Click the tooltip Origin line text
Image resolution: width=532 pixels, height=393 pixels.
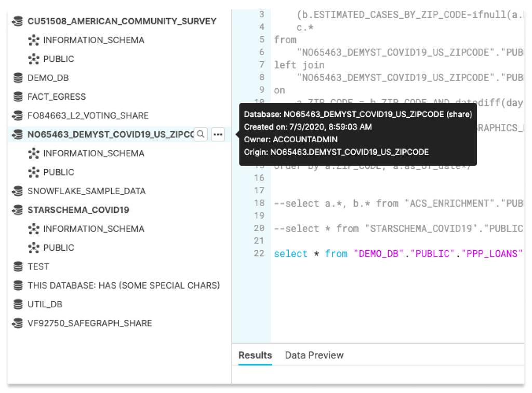[x=336, y=152]
